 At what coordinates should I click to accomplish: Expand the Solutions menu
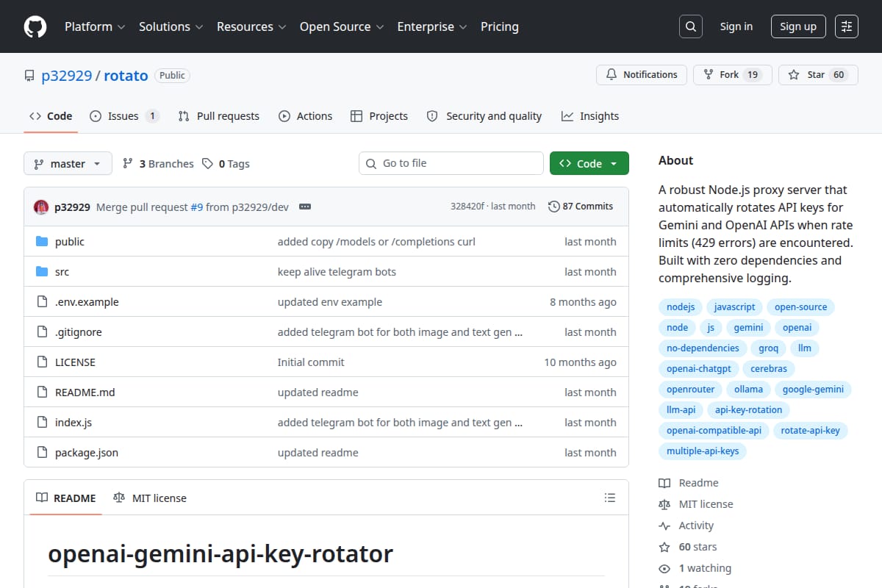tap(171, 26)
